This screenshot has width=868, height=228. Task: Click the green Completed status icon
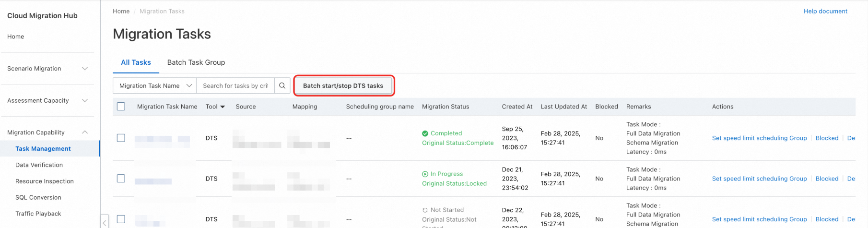(x=425, y=133)
